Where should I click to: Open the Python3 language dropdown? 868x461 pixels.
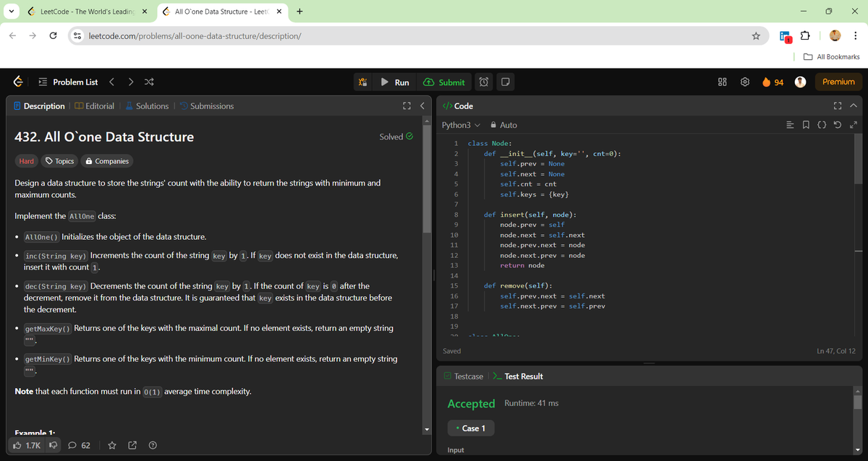pyautogui.click(x=461, y=125)
